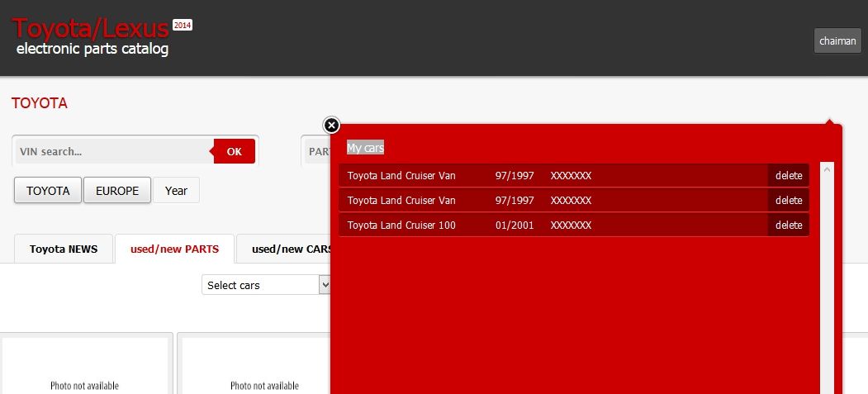Delete the second Land Cruiser Van entry
Viewport: 868px width, 394px height.
(788, 200)
